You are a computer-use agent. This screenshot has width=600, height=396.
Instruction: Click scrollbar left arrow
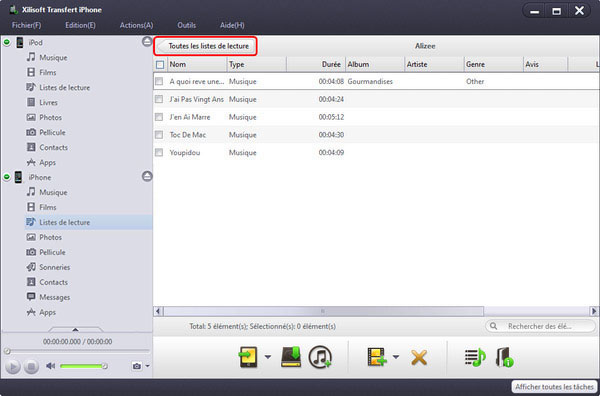point(158,311)
